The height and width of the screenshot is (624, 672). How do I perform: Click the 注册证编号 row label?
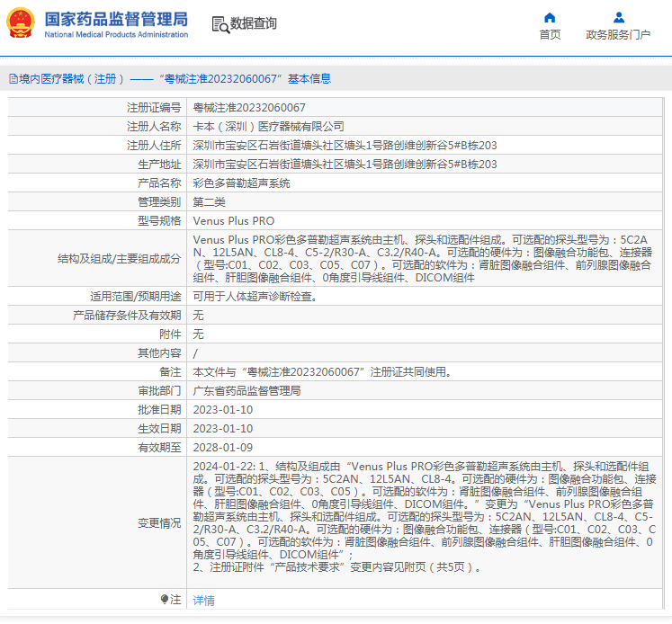[154, 108]
